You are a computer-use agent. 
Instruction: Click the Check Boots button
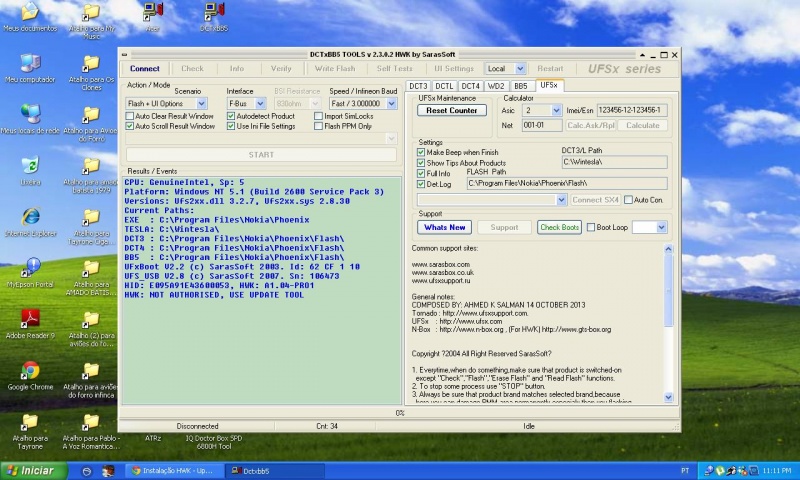pyautogui.click(x=560, y=228)
